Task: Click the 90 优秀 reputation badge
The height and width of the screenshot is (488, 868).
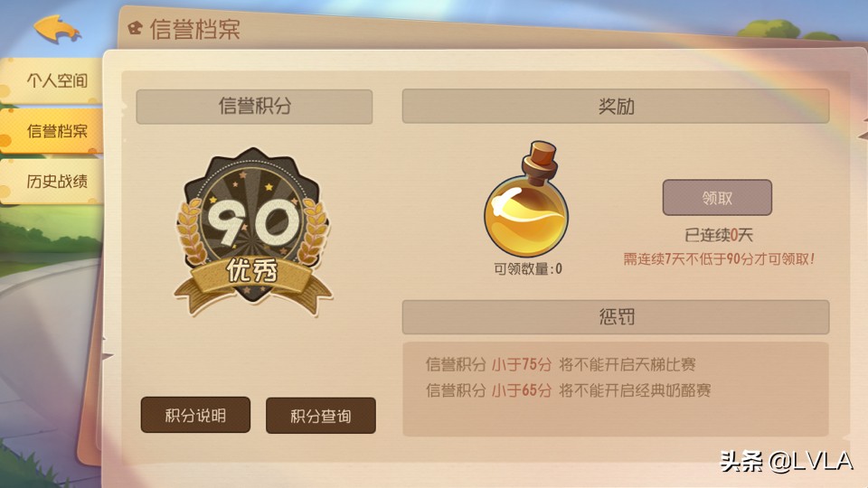Action: pyautogui.click(x=253, y=232)
